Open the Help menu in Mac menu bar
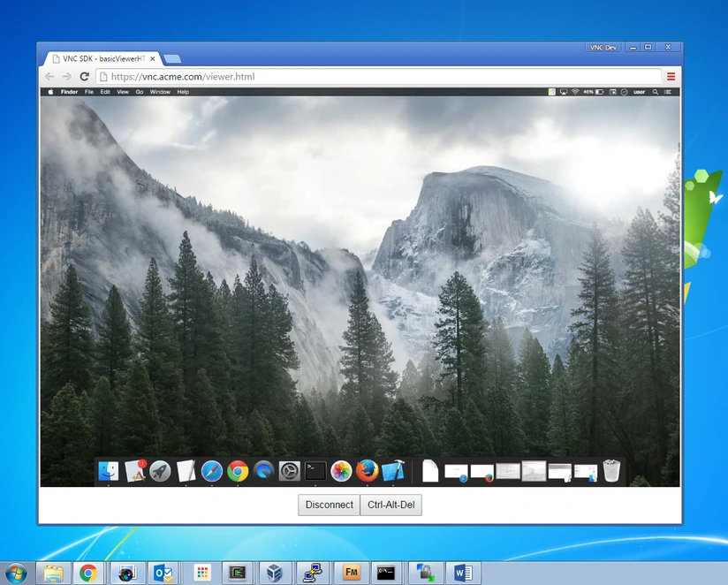The image size is (728, 585). pyautogui.click(x=183, y=92)
